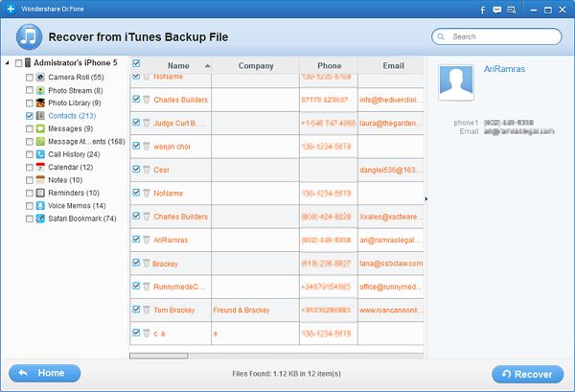Click the contact avatar thumbnail
Screen dimensions: 575x392
(x=456, y=82)
